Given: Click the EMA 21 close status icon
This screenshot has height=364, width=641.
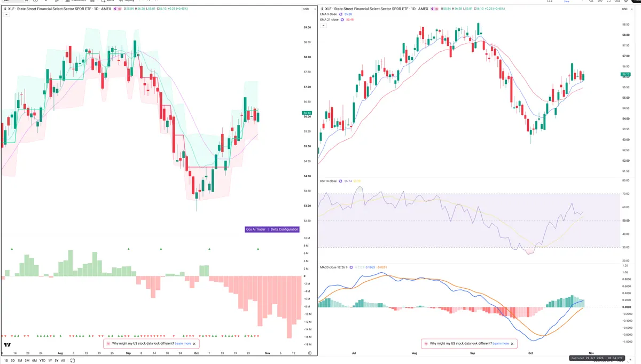Looking at the screenshot, I should (x=343, y=20).
